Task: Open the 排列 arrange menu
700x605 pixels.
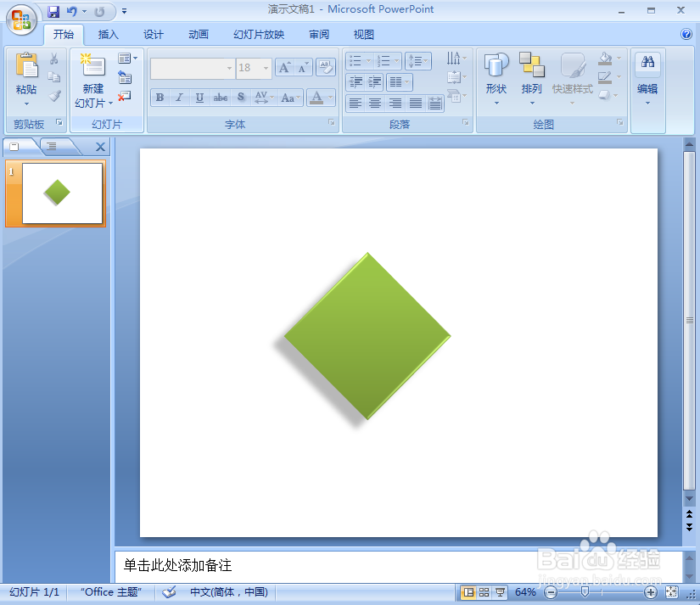Action: (x=532, y=80)
